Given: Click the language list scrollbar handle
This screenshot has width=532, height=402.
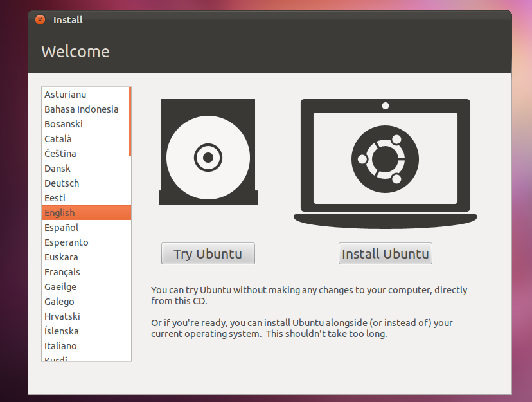Looking at the screenshot, I should tap(130, 122).
